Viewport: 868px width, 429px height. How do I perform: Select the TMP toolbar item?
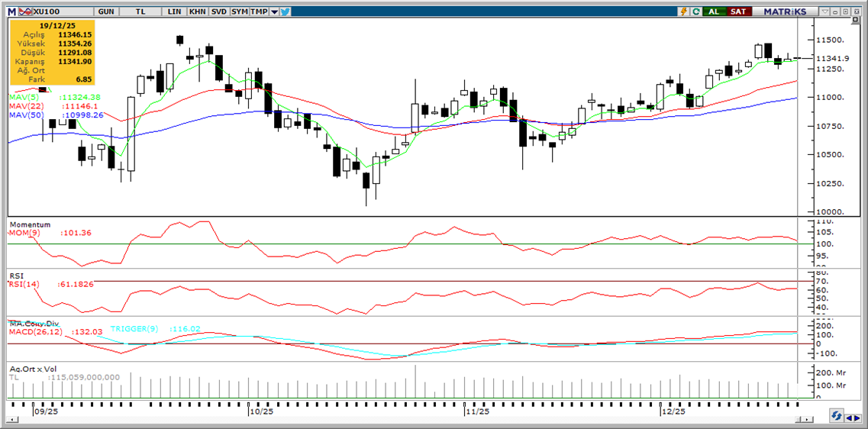[259, 11]
